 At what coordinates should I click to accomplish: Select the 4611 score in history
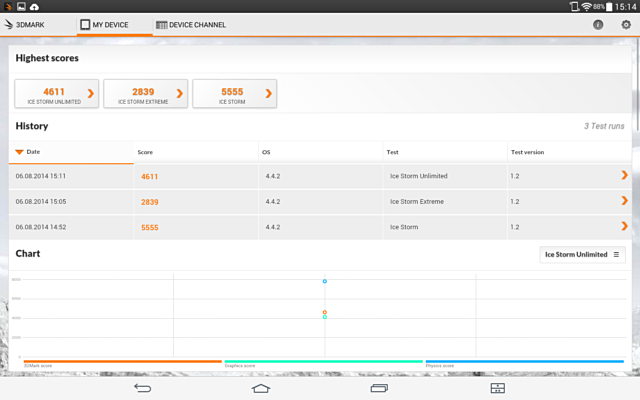[x=149, y=177]
